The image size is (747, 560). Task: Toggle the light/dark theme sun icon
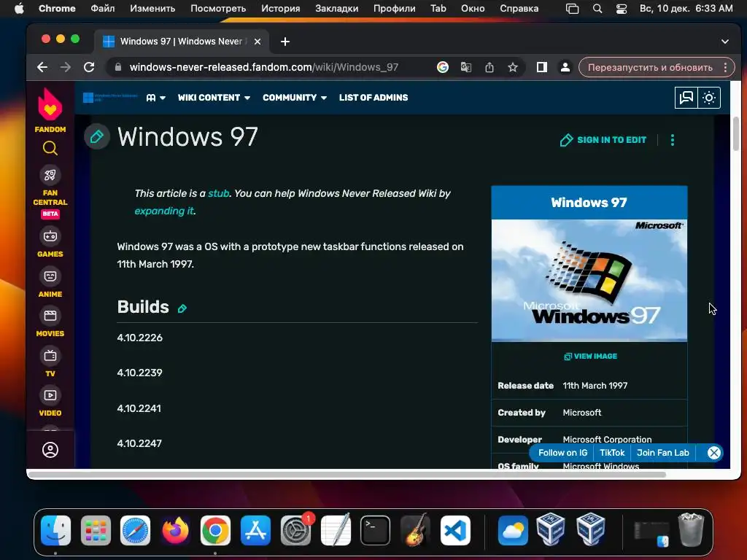[709, 98]
